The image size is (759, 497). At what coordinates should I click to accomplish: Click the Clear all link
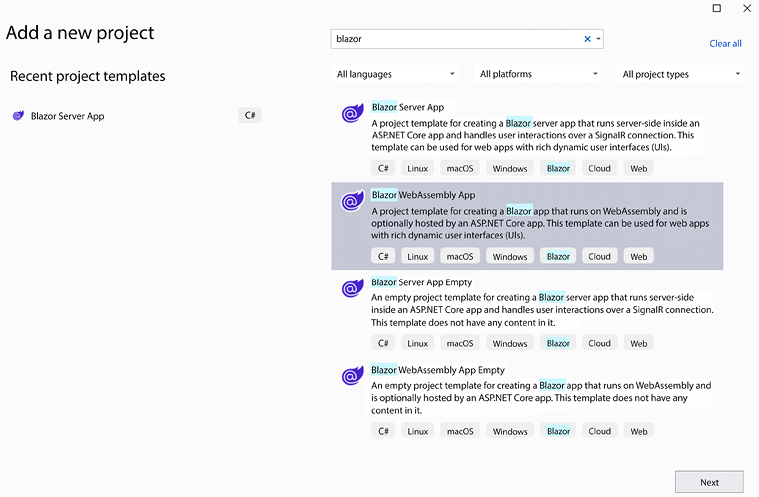(725, 44)
